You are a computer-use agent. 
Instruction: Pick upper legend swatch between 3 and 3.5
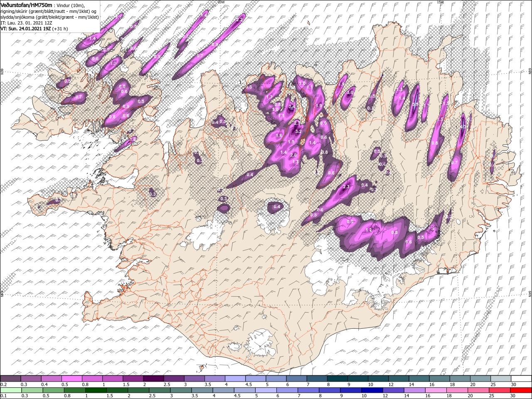pyautogui.click(x=194, y=379)
